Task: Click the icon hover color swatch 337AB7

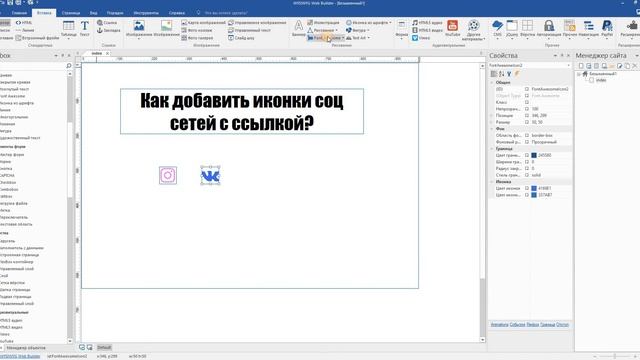Action: 534,195
